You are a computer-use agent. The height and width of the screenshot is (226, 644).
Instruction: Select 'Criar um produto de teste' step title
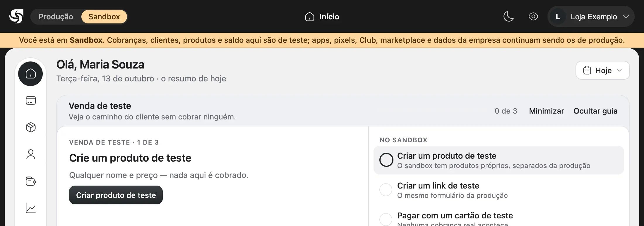[x=447, y=156]
